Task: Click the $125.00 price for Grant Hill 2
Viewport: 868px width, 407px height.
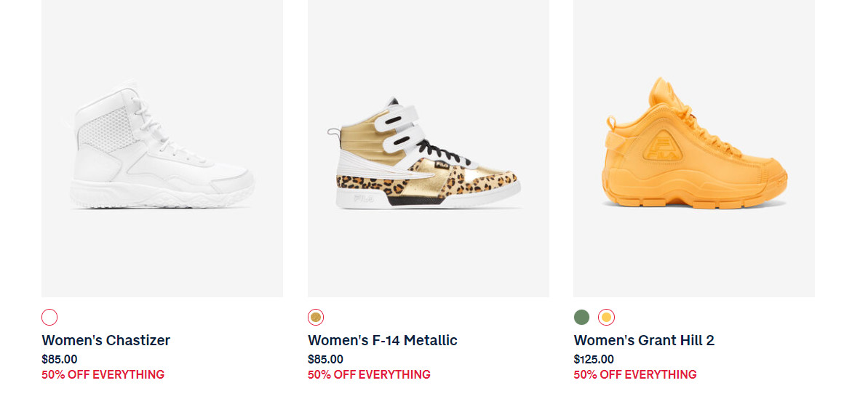Action: [x=594, y=359]
